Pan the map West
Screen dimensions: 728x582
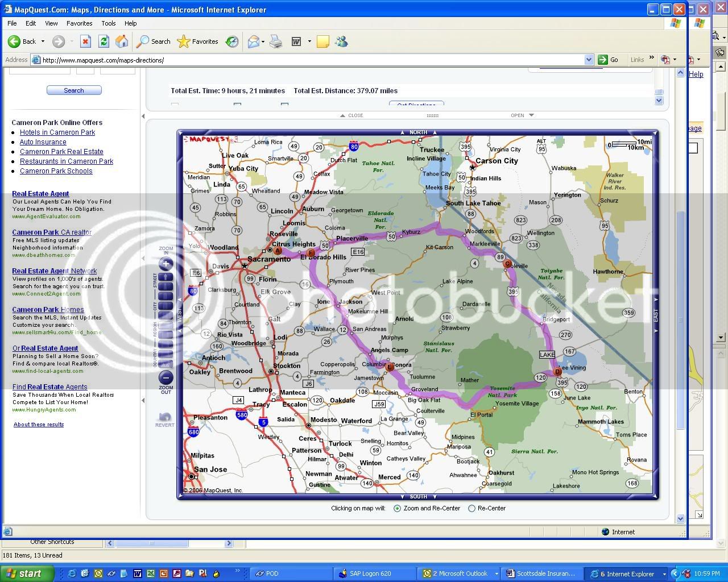(180, 315)
